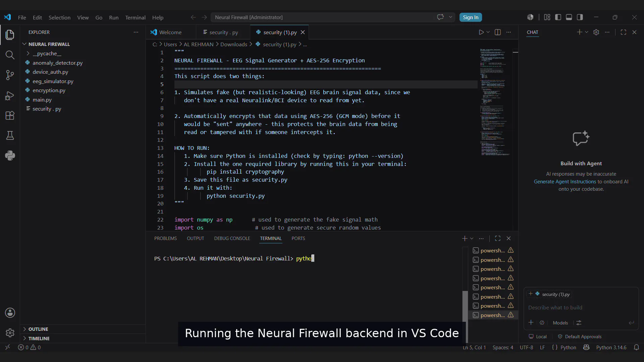Viewport: 644px width, 362px height.
Task: Split the editor to the right
Action: tap(498, 32)
